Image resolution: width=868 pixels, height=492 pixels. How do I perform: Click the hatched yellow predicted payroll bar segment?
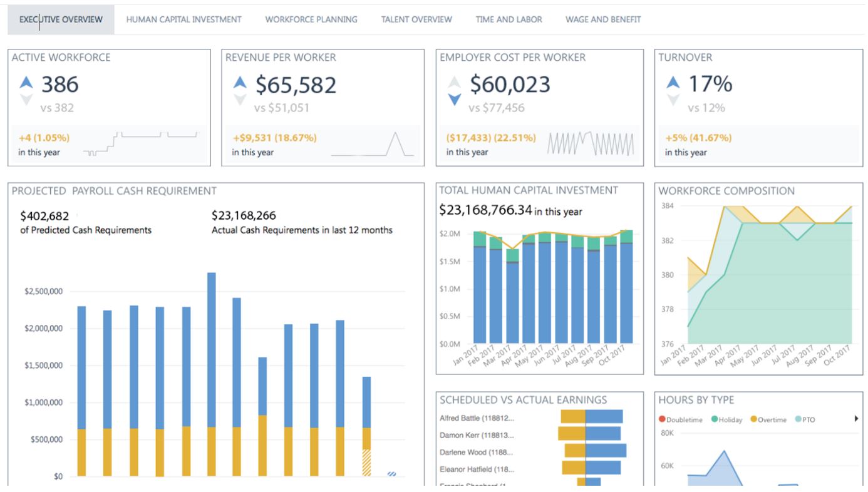click(x=366, y=462)
